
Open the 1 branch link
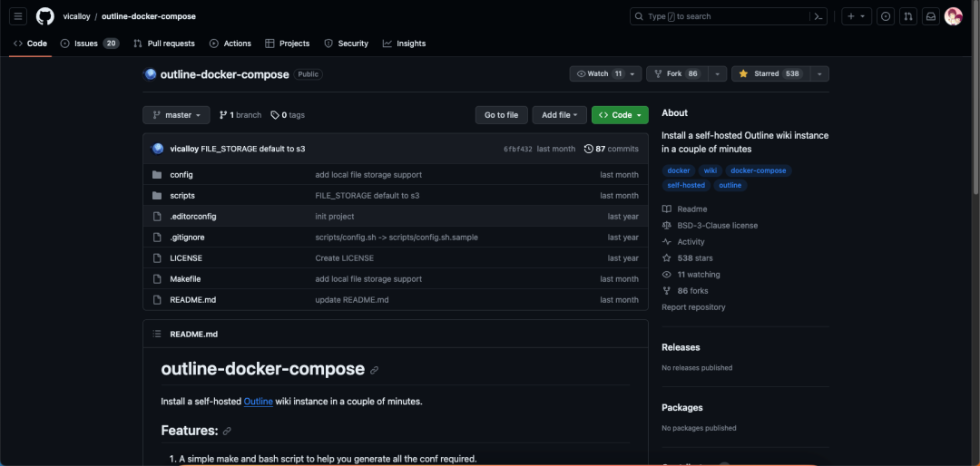point(240,115)
